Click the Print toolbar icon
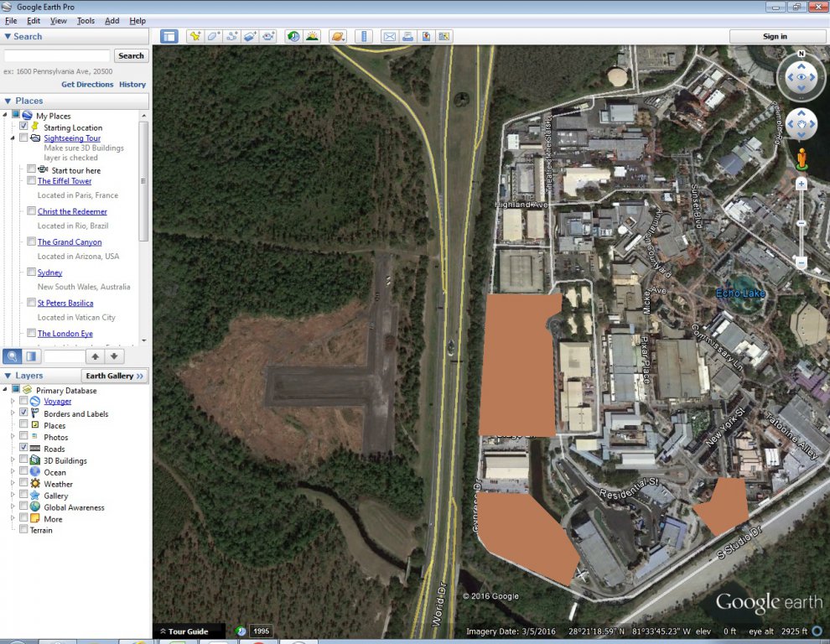Image resolution: width=830 pixels, height=644 pixels. click(x=407, y=37)
